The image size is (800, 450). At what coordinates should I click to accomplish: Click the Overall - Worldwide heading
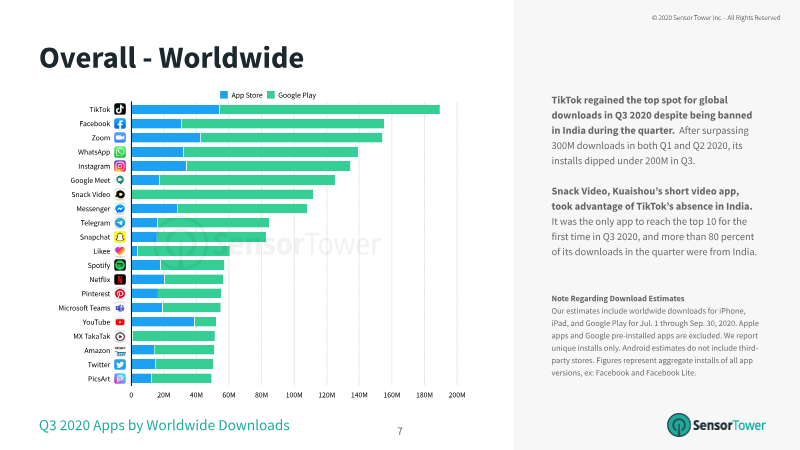pyautogui.click(x=171, y=58)
